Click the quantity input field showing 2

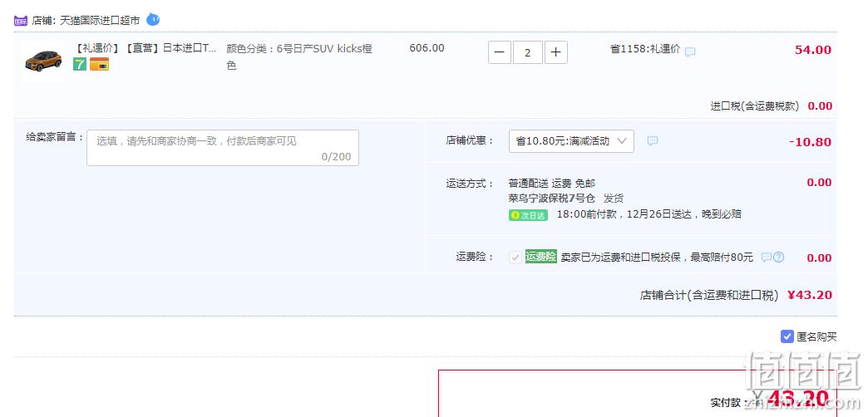528,52
